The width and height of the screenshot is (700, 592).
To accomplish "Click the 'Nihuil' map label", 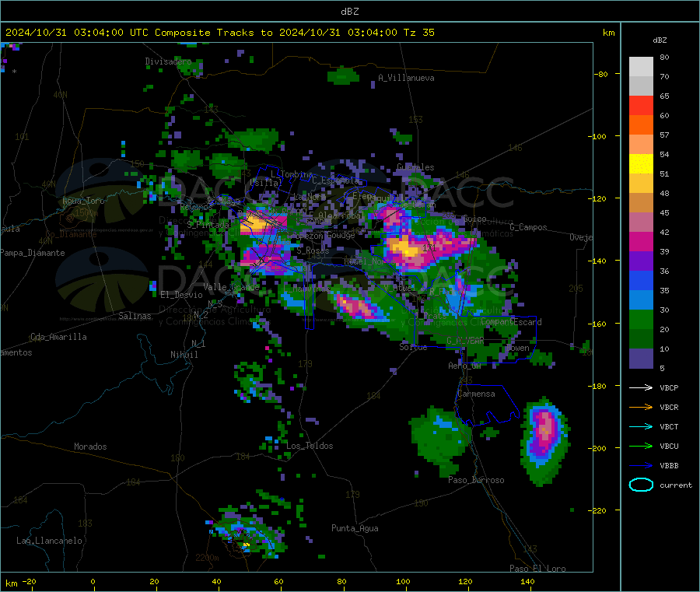I will (x=184, y=355).
